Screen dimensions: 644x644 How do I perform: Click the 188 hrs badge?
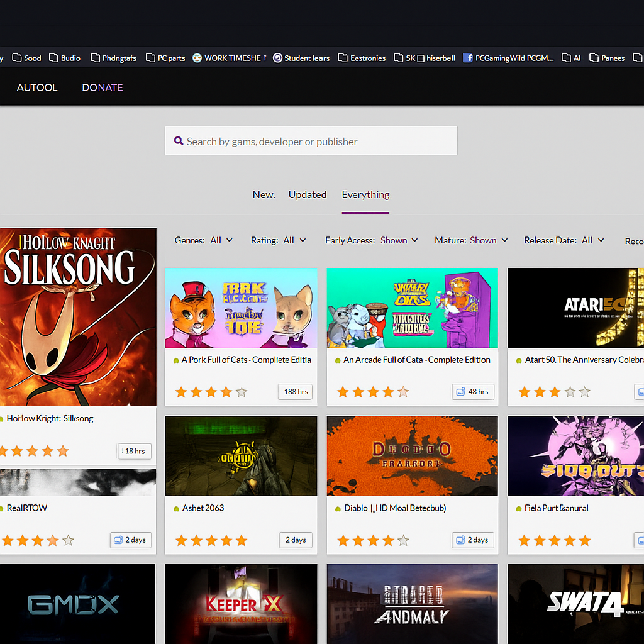pos(296,392)
